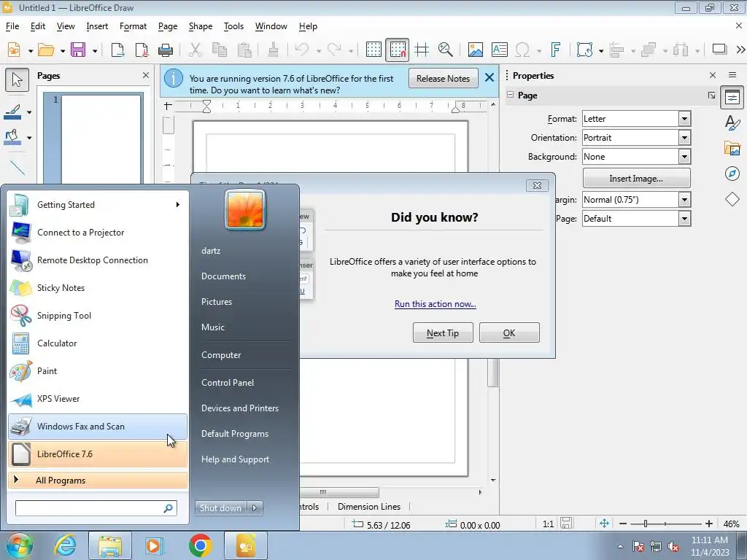Viewport: 747px width, 560px height.
Task: Open the Tools menu
Action: pos(233,26)
